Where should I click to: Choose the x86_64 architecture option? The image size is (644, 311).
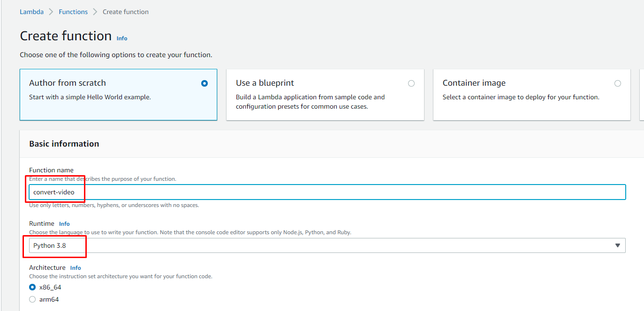pyautogui.click(x=32, y=287)
